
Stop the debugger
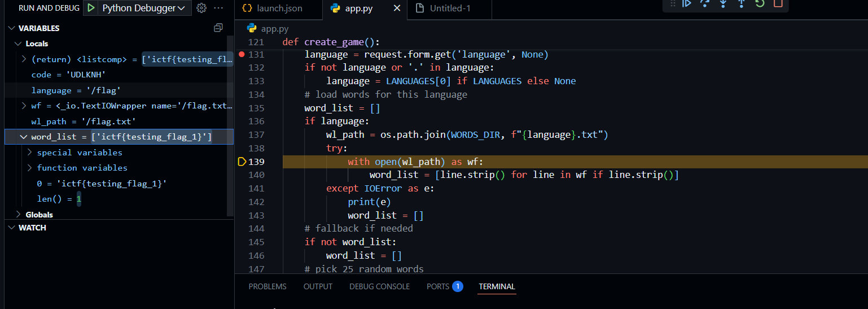[778, 3]
